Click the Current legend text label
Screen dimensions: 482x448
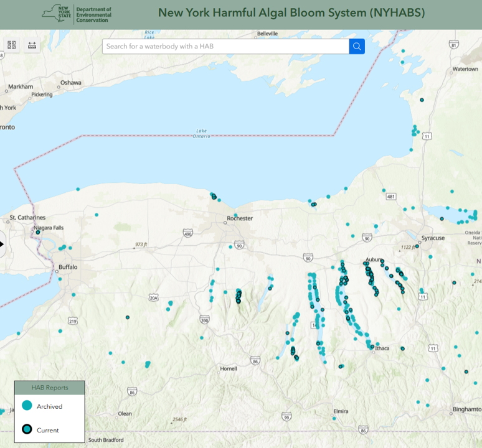[x=48, y=430]
